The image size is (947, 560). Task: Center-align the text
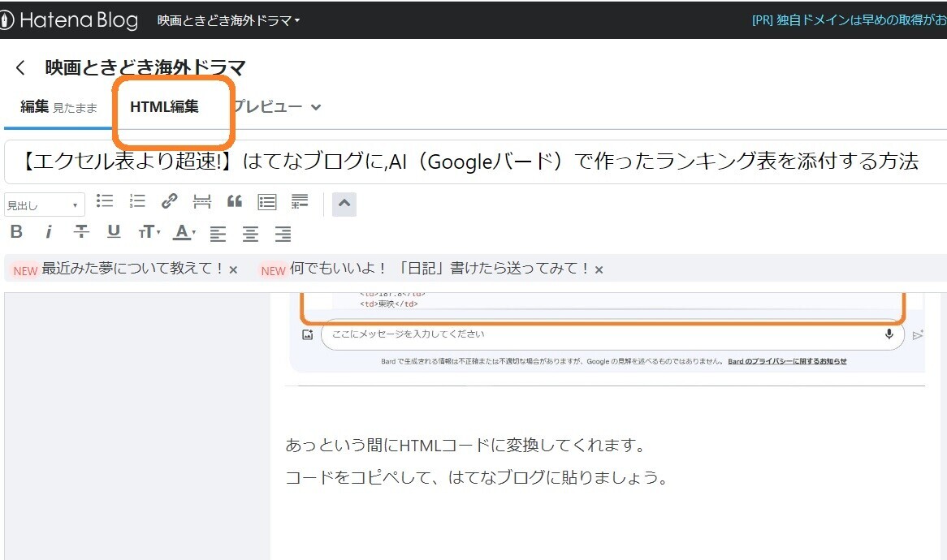pos(250,232)
